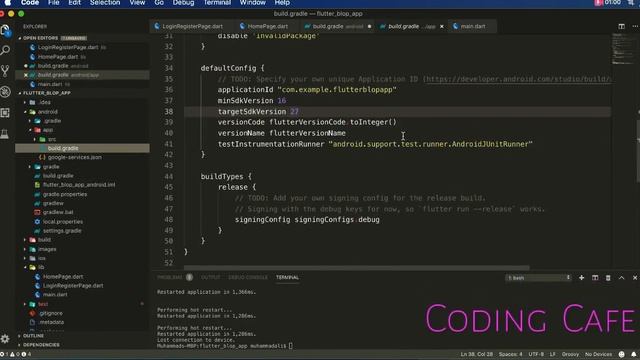Open the Explorer view in activity bar
The image size is (640, 360).
pyautogui.click(x=5, y=31)
